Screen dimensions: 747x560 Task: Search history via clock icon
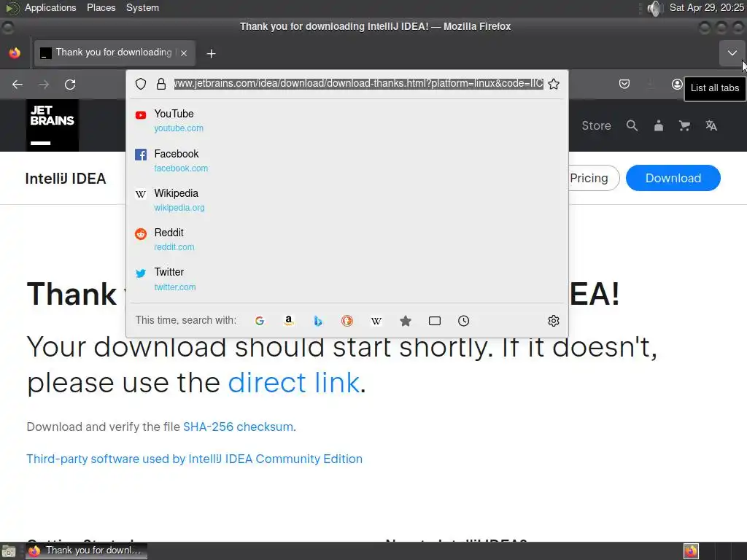point(463,321)
